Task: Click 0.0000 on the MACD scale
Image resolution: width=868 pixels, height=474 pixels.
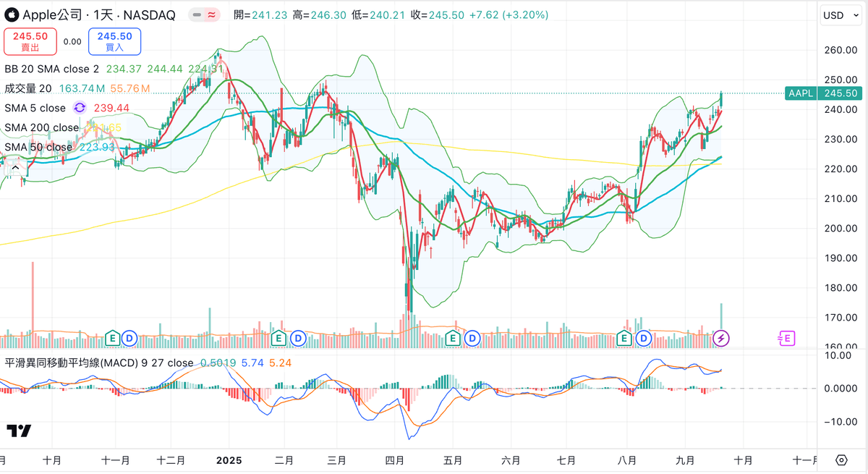Action: pos(841,389)
